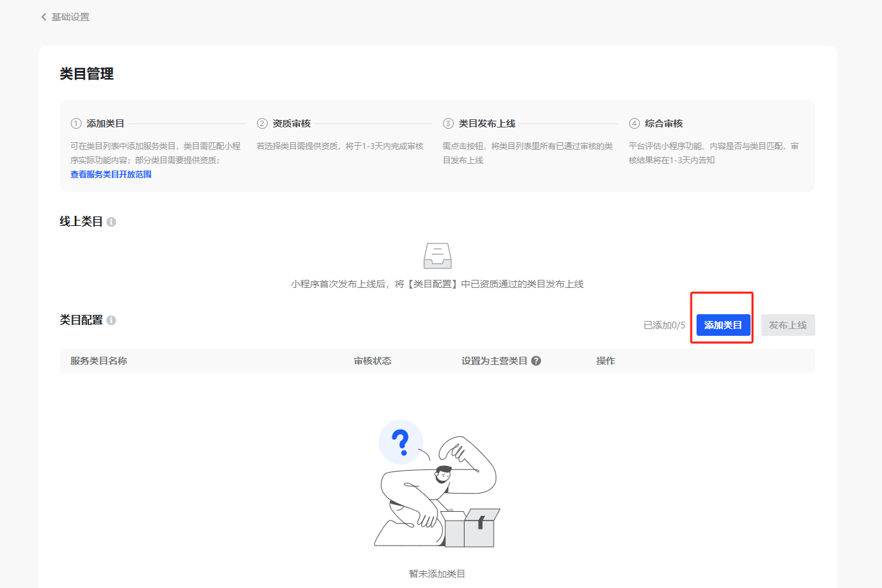Click the 操作 column header
Viewport: 882px width, 588px height.
click(x=606, y=361)
